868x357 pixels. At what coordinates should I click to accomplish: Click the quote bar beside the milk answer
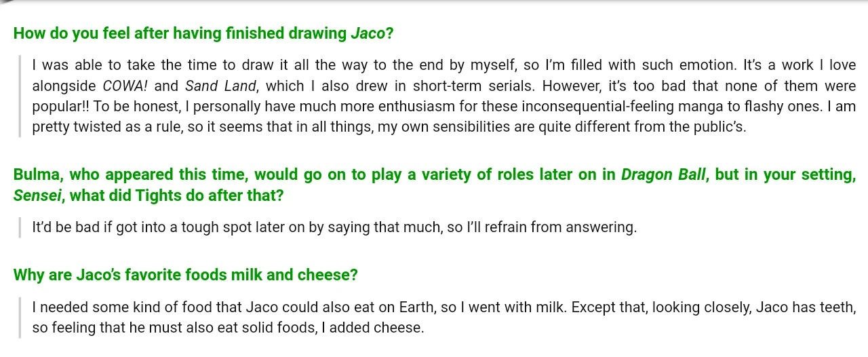[20, 318]
